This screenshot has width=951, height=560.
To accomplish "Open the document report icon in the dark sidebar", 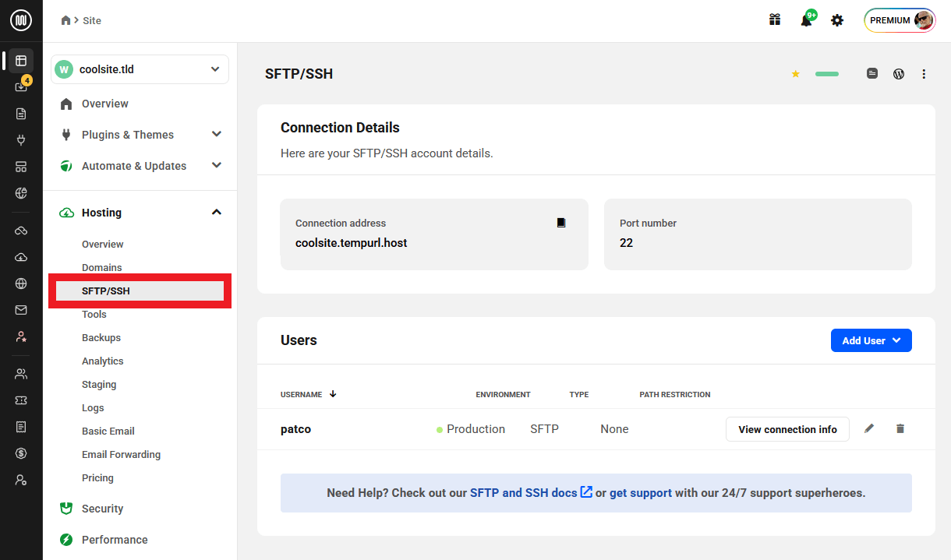I will pos(21,114).
